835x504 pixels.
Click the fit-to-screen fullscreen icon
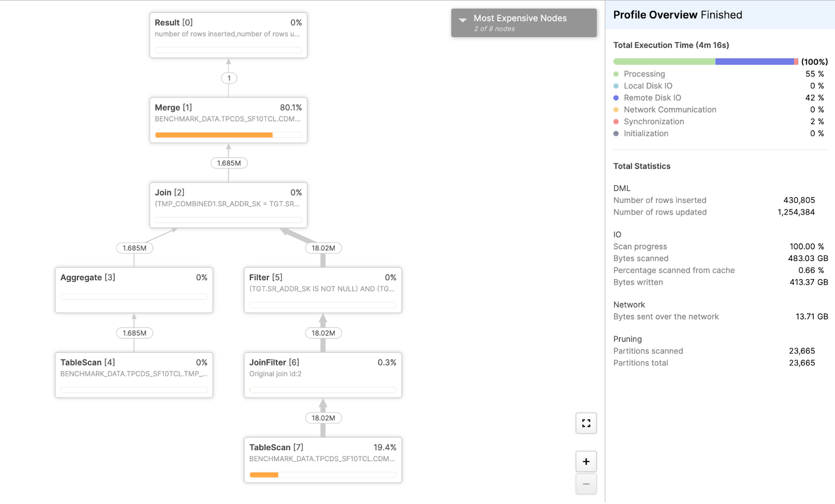[x=586, y=423]
